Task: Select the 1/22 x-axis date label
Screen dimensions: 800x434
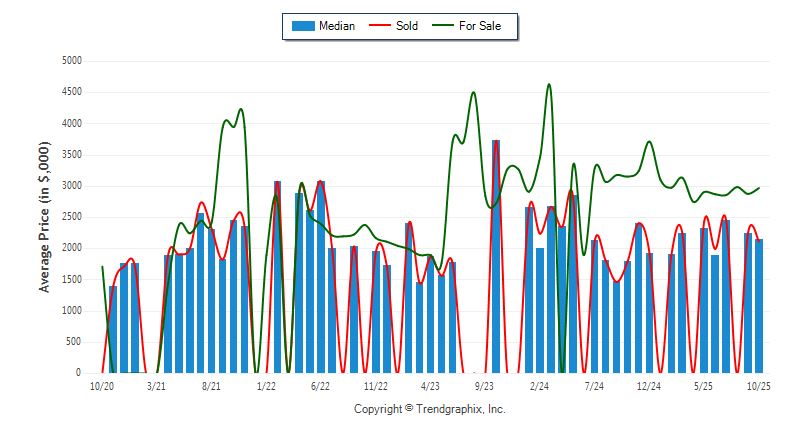Action: click(266, 386)
